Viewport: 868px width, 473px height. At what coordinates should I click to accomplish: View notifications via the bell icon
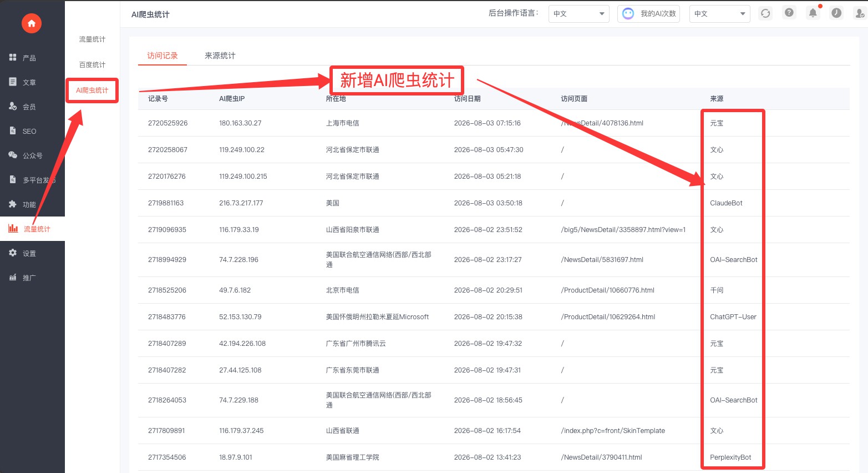pos(813,13)
